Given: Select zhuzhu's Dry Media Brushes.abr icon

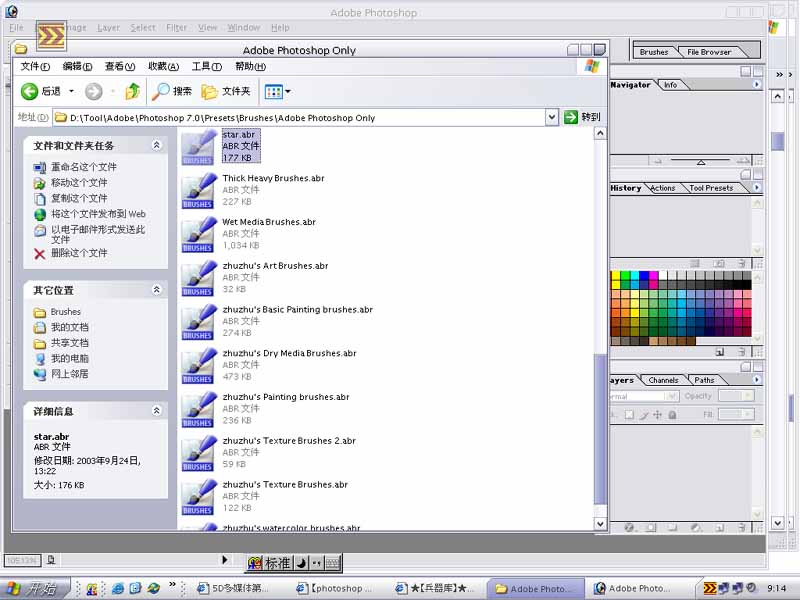Looking at the screenshot, I should coord(198,366).
